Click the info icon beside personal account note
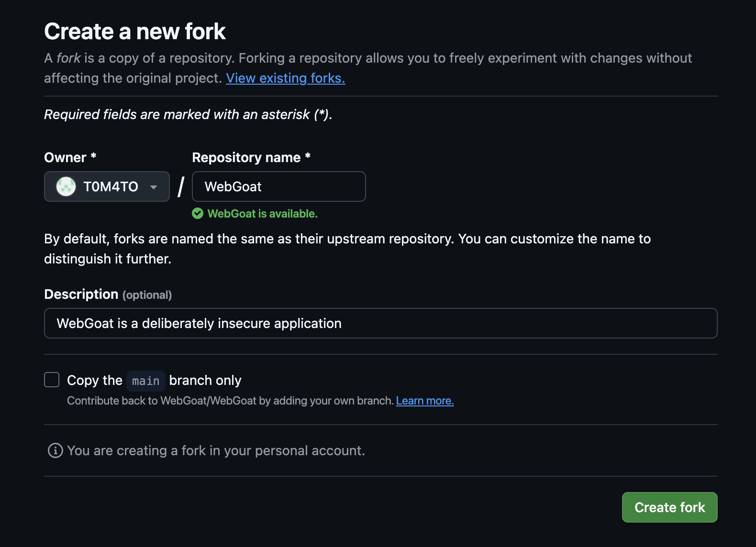Screen dimensions: 756x547 click(56, 450)
